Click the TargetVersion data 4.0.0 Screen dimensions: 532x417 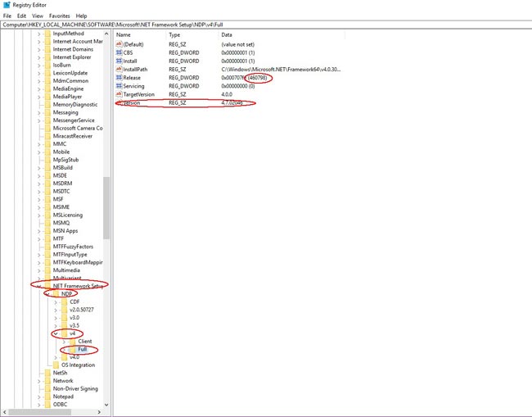click(x=227, y=94)
